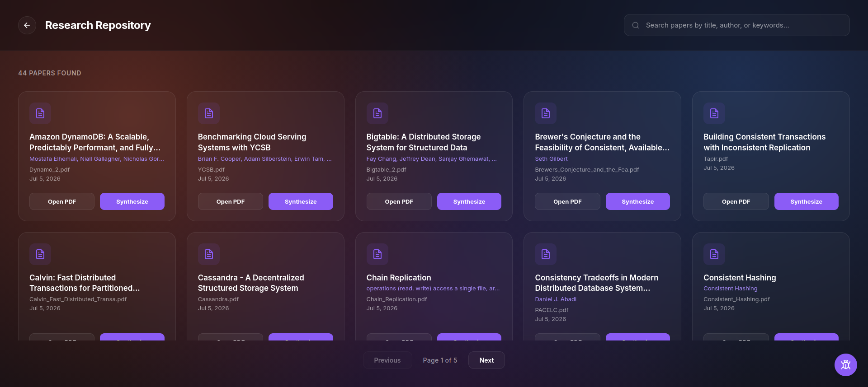
Task: Click filename 'YCSB.pdf'
Action: [211, 170]
